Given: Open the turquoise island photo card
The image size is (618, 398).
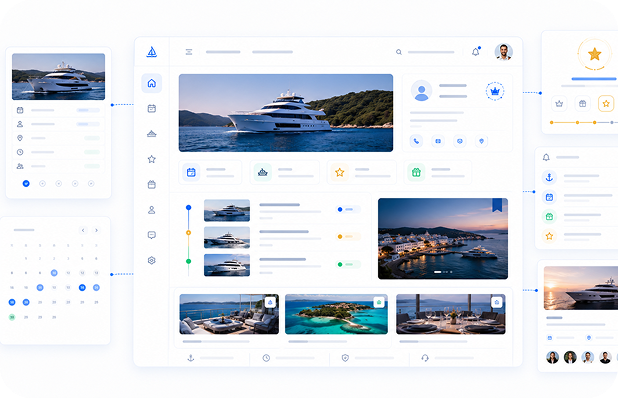Looking at the screenshot, I should [336, 314].
